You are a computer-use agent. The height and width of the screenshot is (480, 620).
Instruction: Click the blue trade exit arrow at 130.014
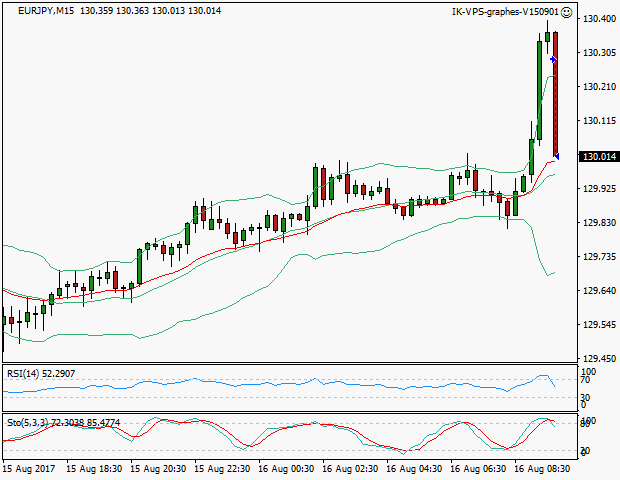pos(555,155)
